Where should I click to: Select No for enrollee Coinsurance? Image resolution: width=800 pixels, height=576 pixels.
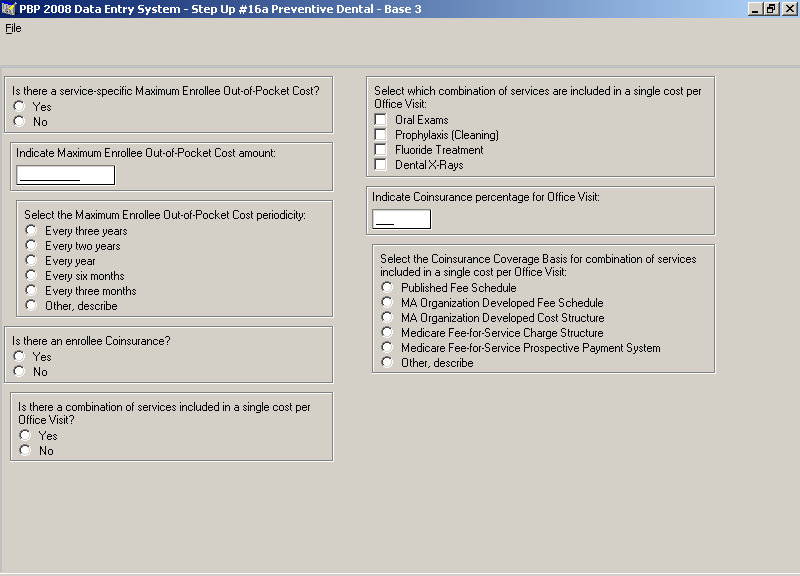19,371
